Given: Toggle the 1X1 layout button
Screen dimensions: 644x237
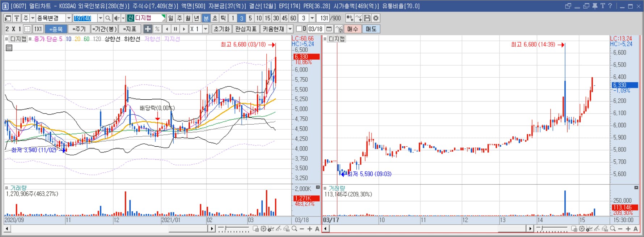Looking at the screenshot, I should [38, 29].
